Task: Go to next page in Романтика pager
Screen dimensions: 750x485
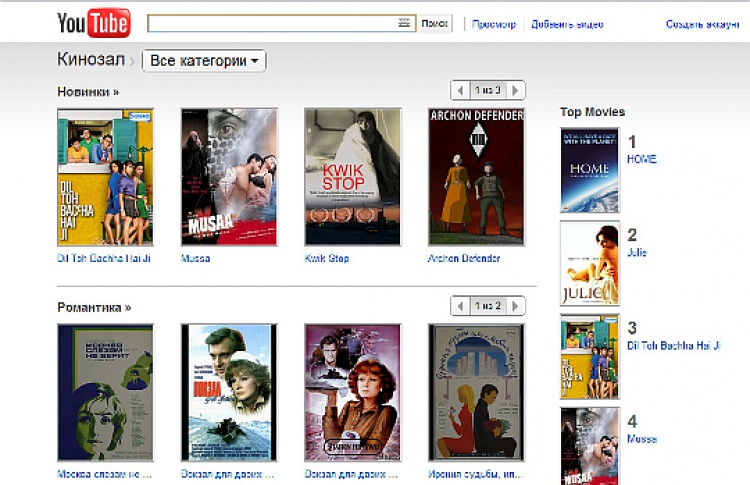Action: coord(515,306)
